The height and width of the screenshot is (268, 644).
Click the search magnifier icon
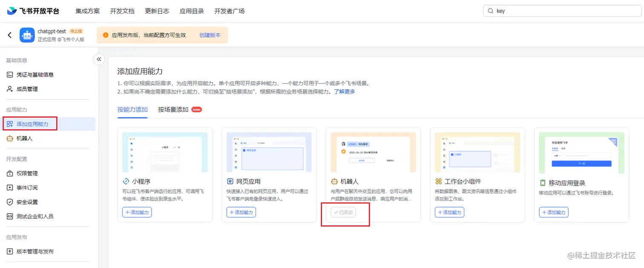490,11
